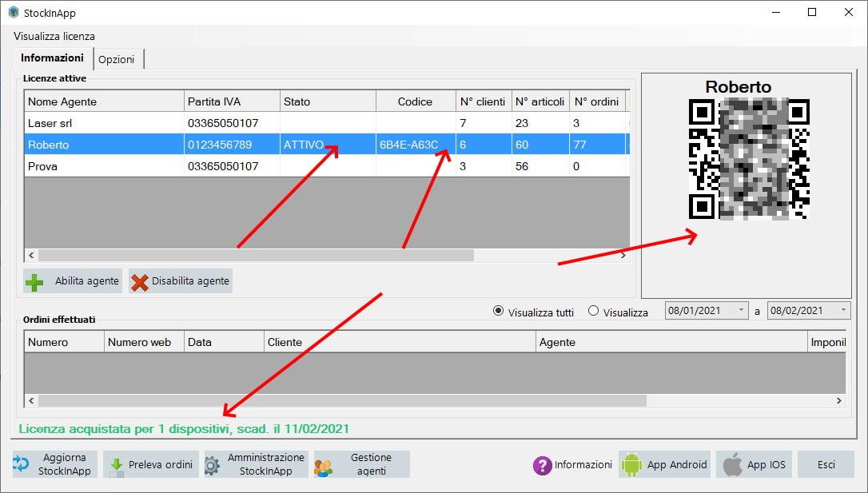Maximize the StockInApp window
Screen dimensions: 868x493
tap(811, 12)
